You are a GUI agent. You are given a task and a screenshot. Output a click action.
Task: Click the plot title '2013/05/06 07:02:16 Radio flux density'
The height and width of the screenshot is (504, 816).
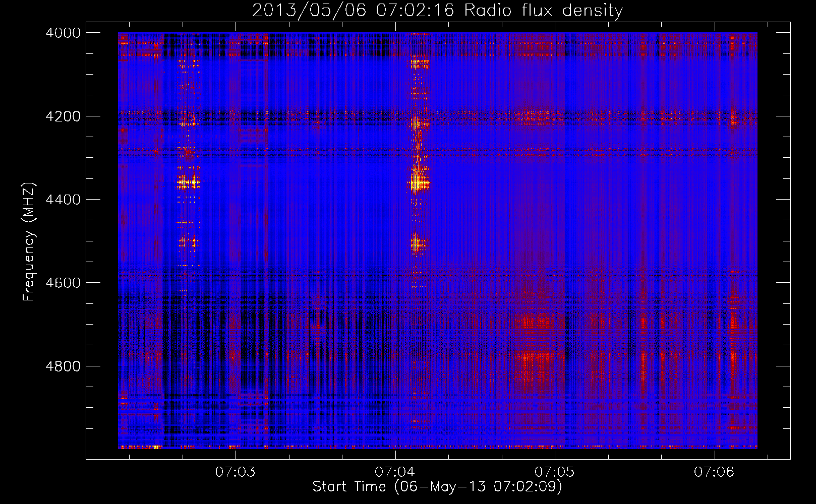click(437, 10)
